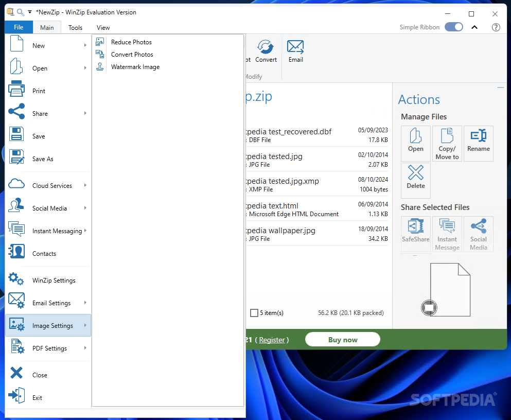Click the file preview thumbnail in Actions pane
The height and width of the screenshot is (420, 511).
pos(450,290)
